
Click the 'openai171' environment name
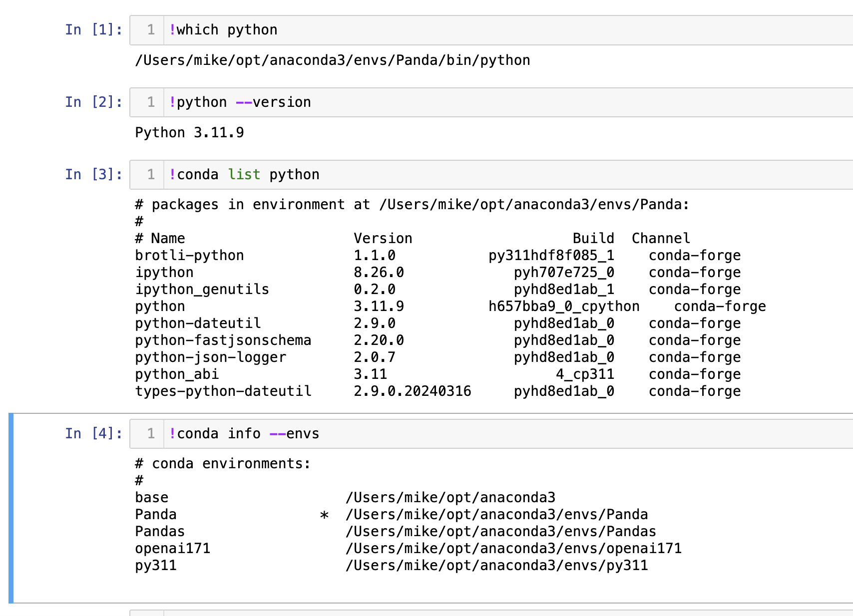173,549
